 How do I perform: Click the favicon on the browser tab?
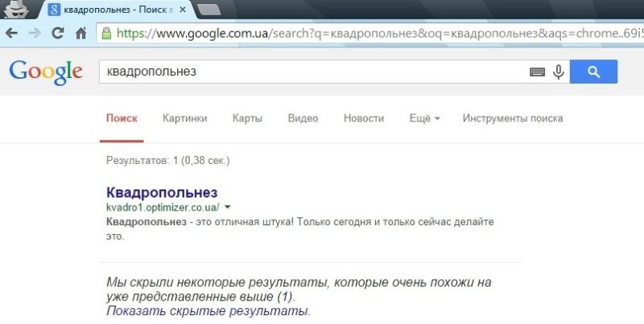54,10
